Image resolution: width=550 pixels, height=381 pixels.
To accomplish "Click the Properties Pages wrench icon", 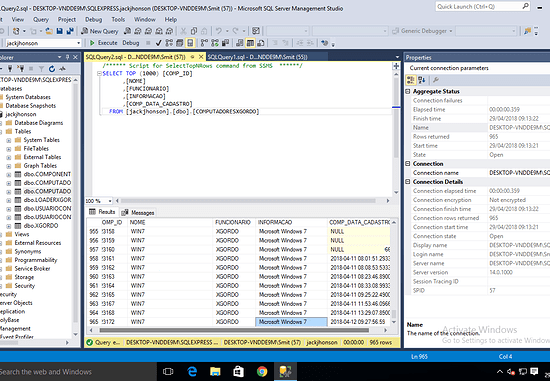I will pos(436,80).
